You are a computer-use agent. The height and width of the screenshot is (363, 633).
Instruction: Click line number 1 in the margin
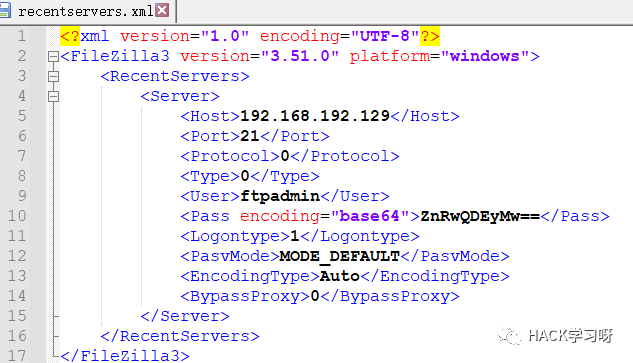(x=22, y=36)
